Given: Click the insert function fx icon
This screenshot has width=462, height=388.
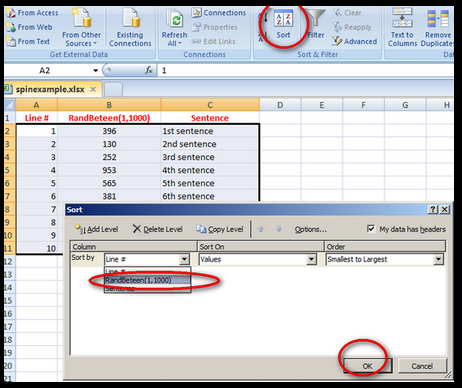Looking at the screenshot, I should click(x=149, y=70).
